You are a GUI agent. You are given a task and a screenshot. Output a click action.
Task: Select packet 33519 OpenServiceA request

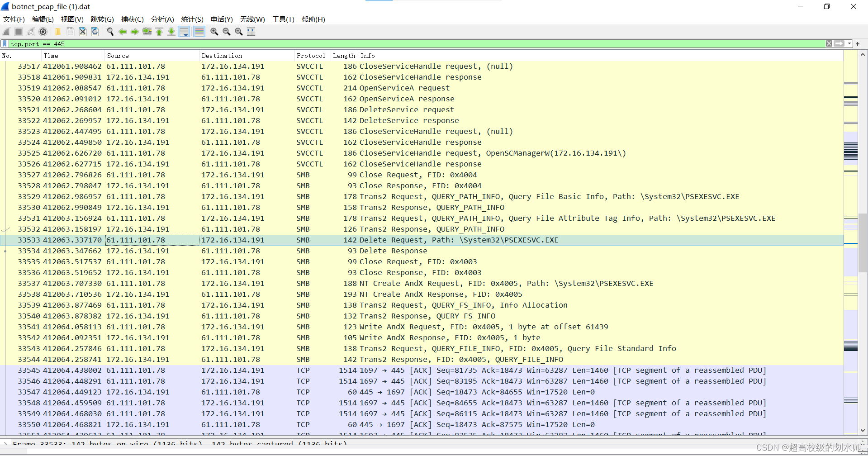[x=422, y=88]
